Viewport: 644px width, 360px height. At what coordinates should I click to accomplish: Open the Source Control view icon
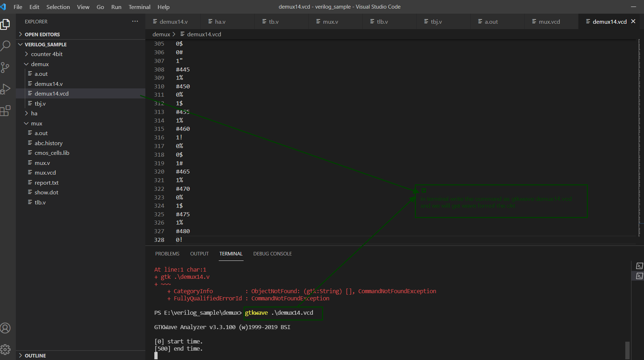click(5, 67)
